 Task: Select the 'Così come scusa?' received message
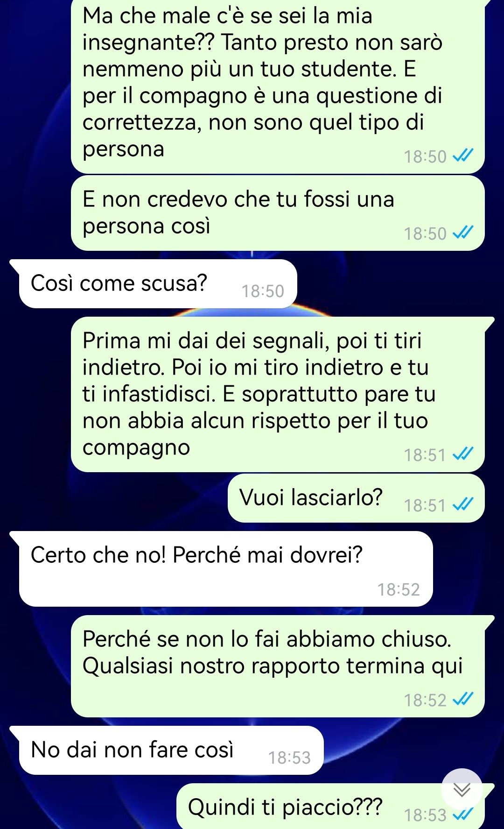[x=158, y=283]
